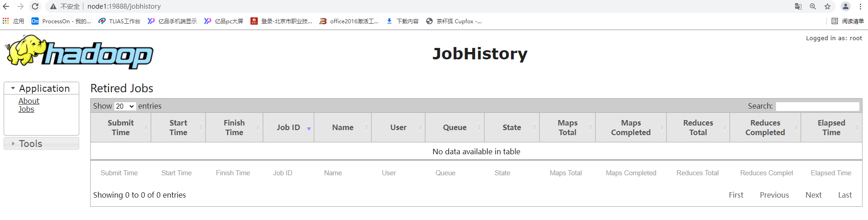The width and height of the screenshot is (868, 220).
Task: Sort by User column header
Action: point(398,127)
